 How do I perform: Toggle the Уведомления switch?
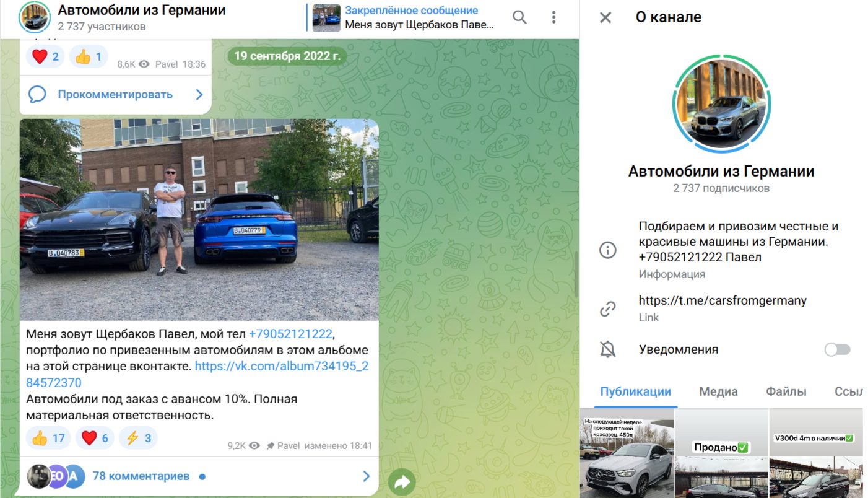coord(837,349)
